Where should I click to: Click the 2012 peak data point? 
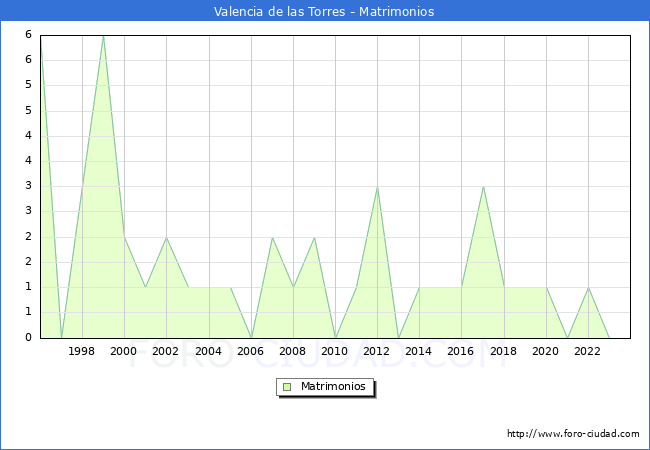[x=377, y=187]
